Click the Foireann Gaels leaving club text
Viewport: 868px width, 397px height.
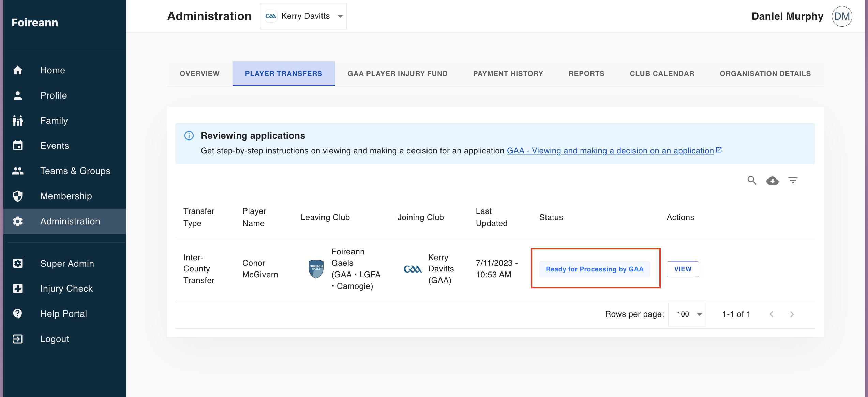pos(356,269)
